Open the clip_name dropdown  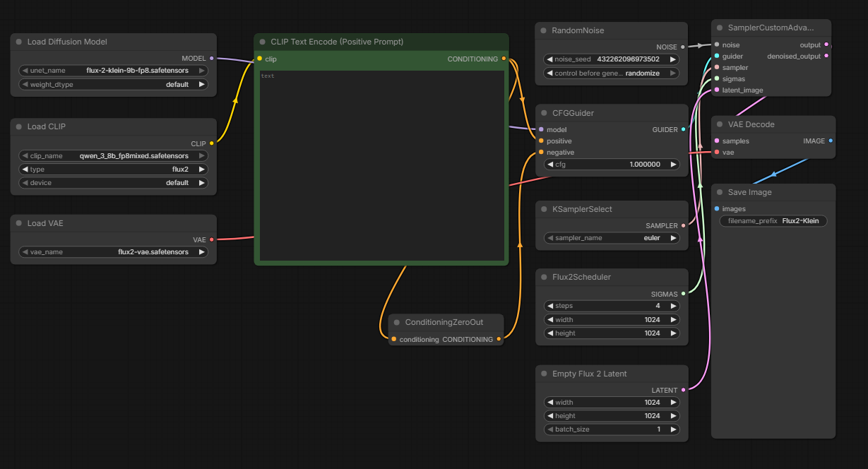click(x=114, y=156)
